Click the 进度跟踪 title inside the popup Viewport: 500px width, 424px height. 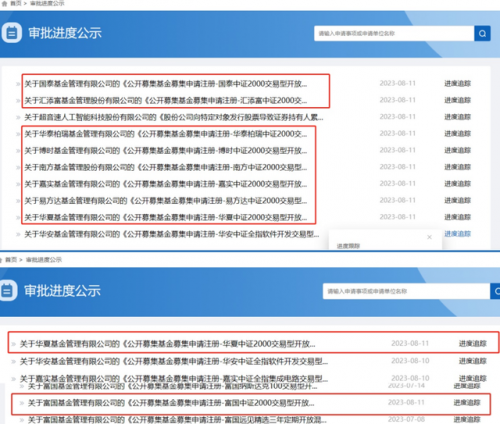(x=348, y=246)
